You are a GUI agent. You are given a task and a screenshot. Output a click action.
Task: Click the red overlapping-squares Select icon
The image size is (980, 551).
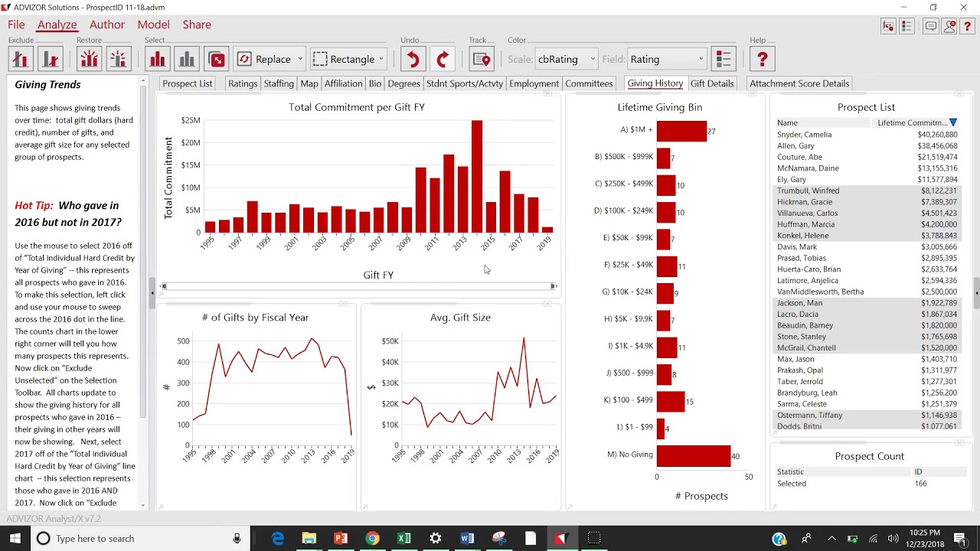(x=217, y=59)
